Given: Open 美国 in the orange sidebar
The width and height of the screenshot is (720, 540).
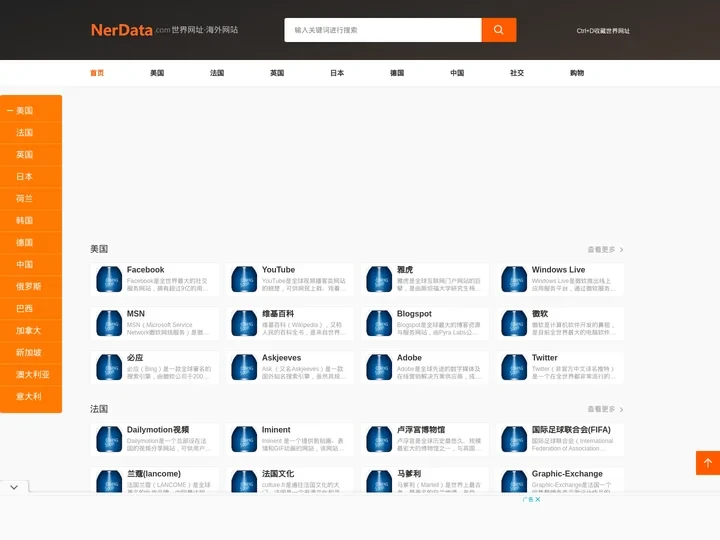Looking at the screenshot, I should pos(31,111).
